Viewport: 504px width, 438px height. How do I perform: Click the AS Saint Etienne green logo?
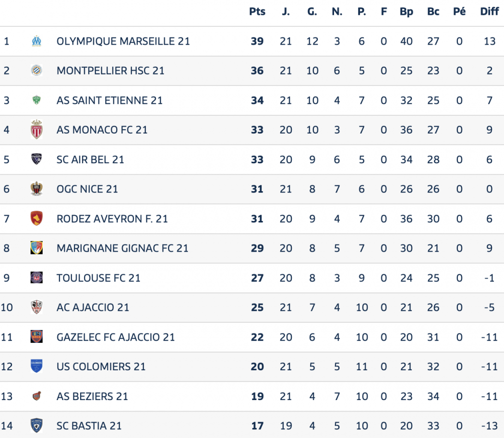point(36,100)
